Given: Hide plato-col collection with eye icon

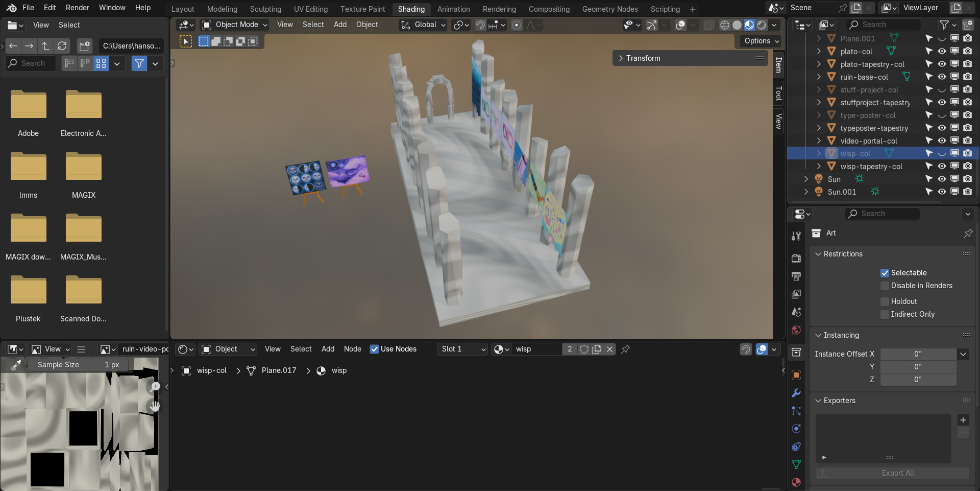Looking at the screenshot, I should (942, 51).
